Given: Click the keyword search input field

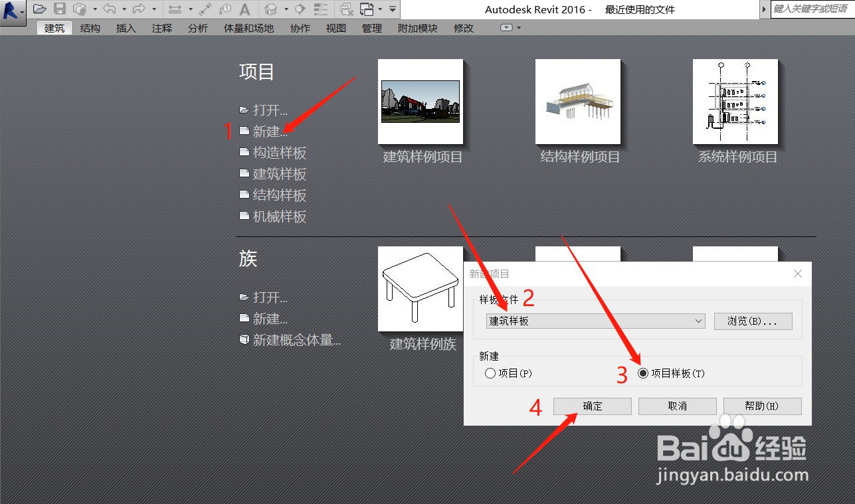Looking at the screenshot, I should [x=812, y=9].
